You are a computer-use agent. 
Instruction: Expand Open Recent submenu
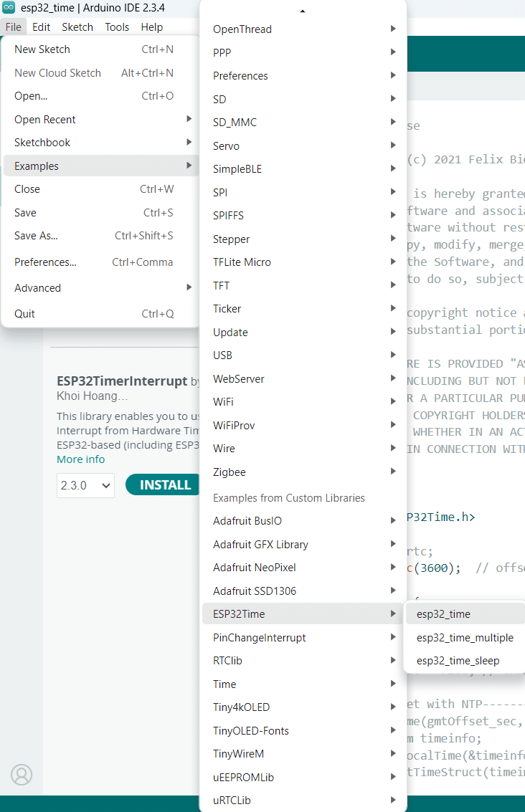click(100, 120)
